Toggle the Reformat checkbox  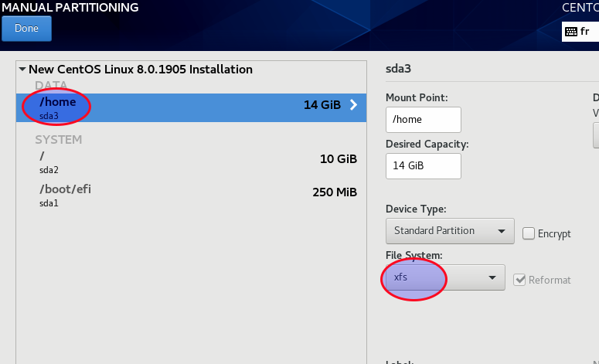(x=519, y=280)
